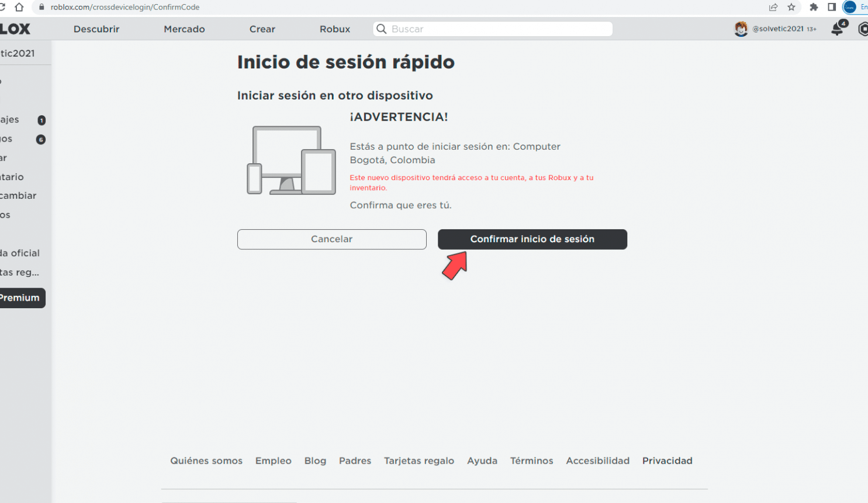Viewport: 868px width, 503px height.
Task: Click 'Iniciar sesión en otro dispositivo' subtitle
Action: coord(335,95)
